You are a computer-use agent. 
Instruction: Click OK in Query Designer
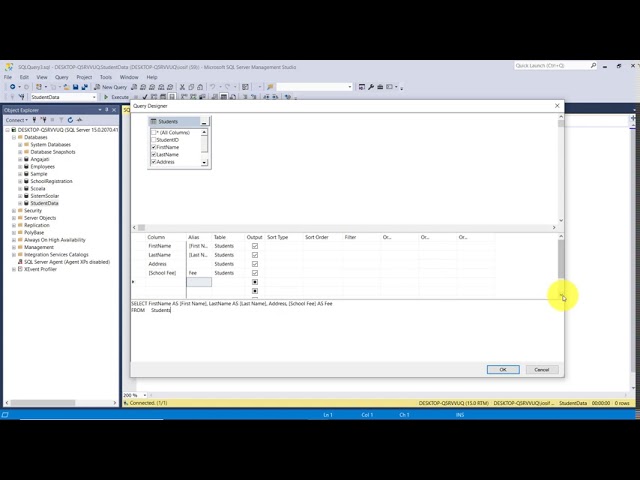coord(503,369)
